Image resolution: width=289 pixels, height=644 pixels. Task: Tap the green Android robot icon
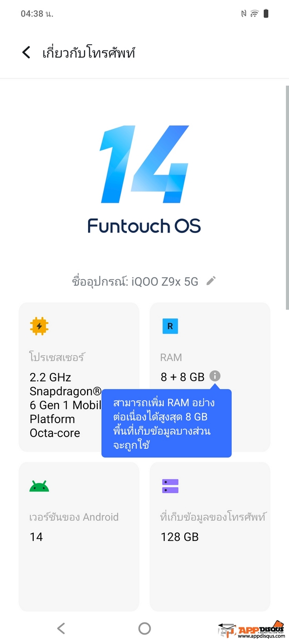coord(39,486)
